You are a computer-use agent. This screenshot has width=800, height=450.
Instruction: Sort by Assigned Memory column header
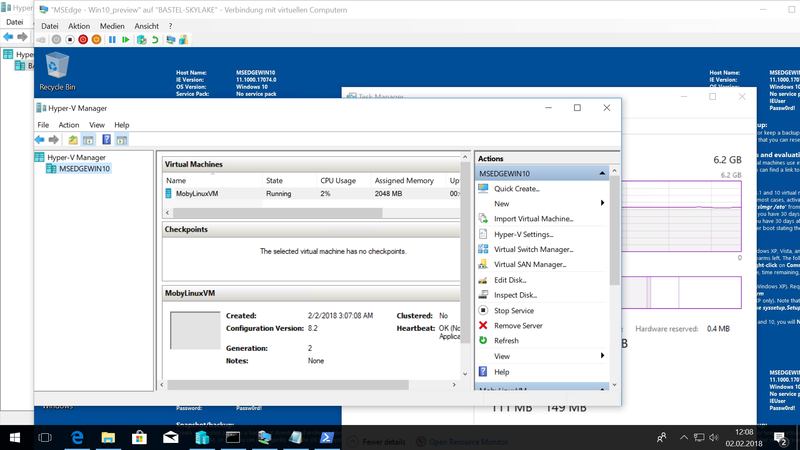404,180
